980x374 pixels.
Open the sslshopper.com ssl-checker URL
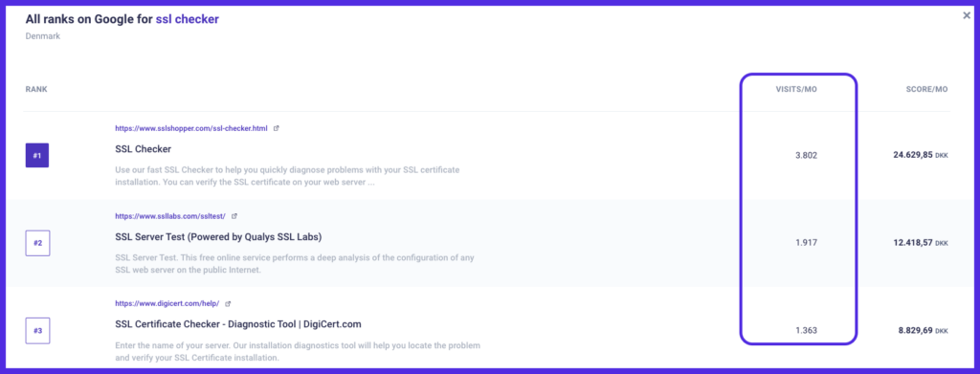(x=191, y=128)
